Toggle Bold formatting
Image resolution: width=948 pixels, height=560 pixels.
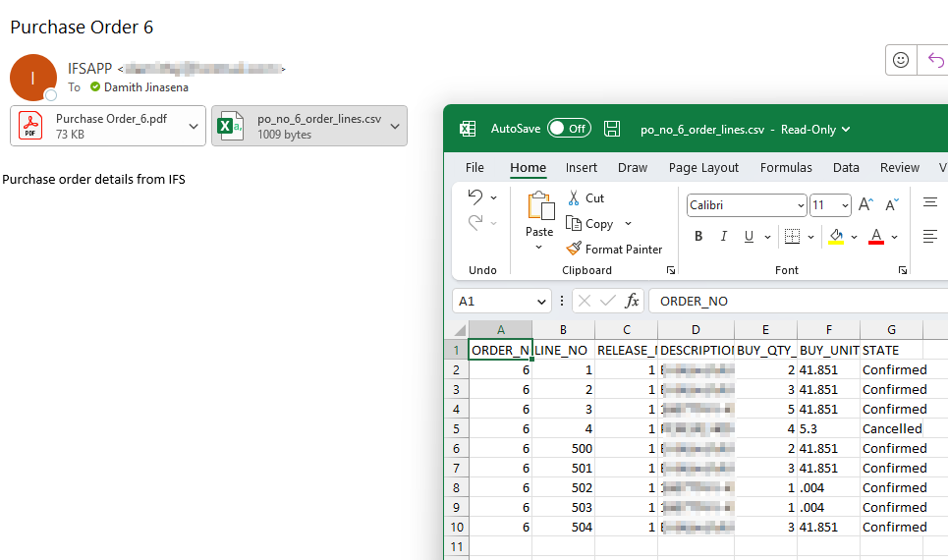tap(698, 237)
